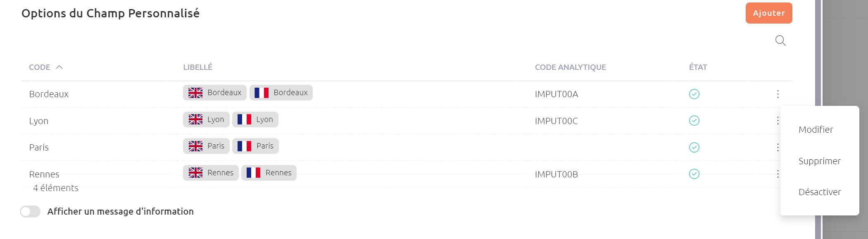The image size is (868, 239).
Task: Select the English Bordeaux label chip
Action: click(215, 93)
